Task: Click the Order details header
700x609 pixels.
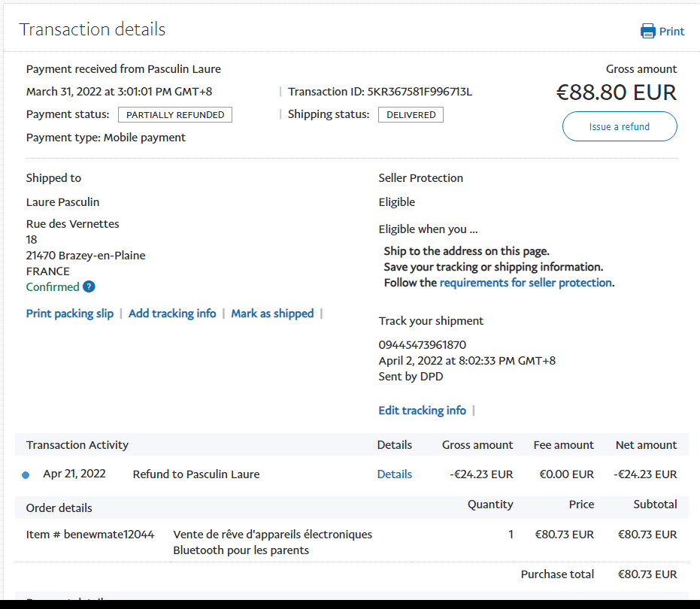Action: (x=59, y=508)
